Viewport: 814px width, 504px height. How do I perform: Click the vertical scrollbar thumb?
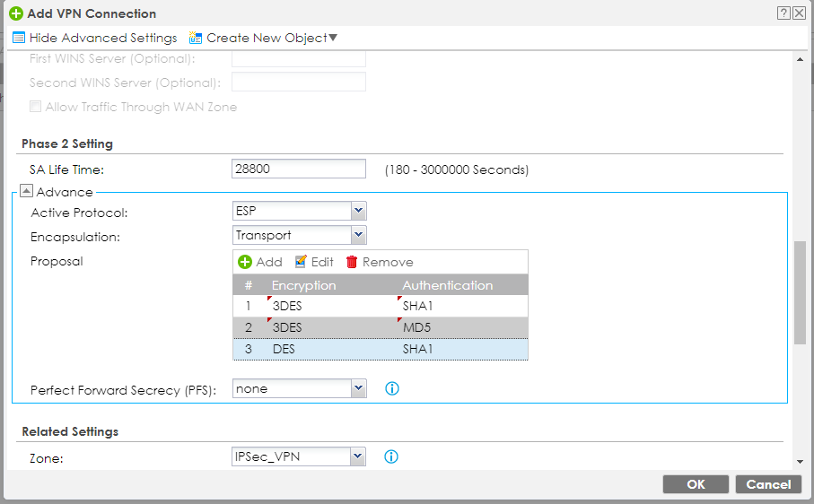pyautogui.click(x=801, y=291)
